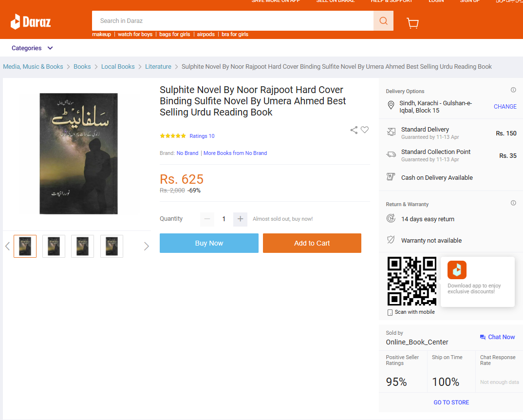This screenshot has height=420, width=523.
Task: Click the Buy Now button
Action: click(x=209, y=243)
